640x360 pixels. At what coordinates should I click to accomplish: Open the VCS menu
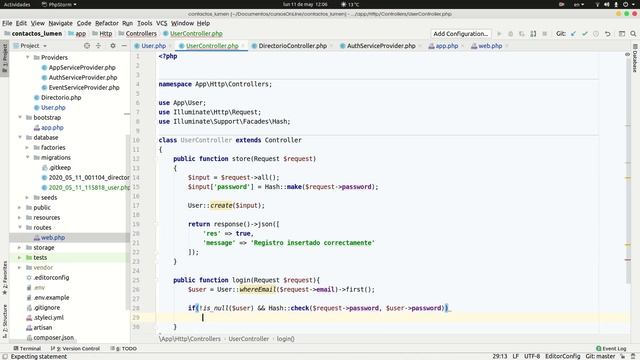coord(162,23)
